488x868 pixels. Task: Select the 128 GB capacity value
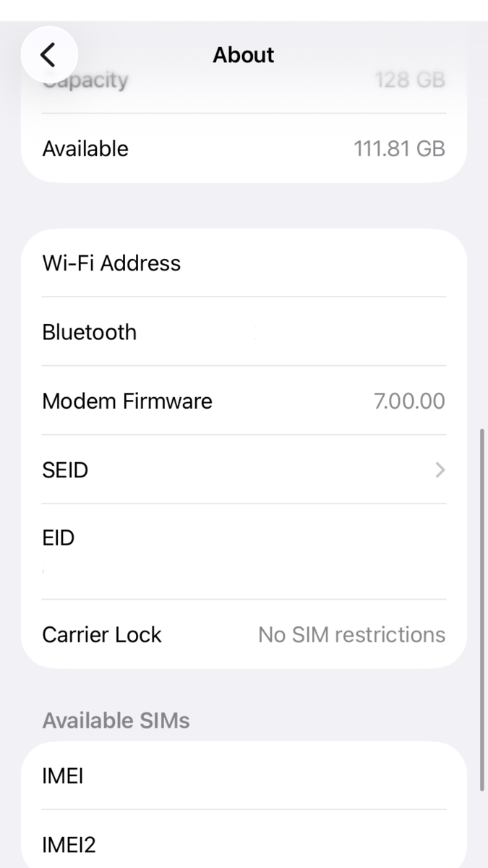click(x=409, y=80)
